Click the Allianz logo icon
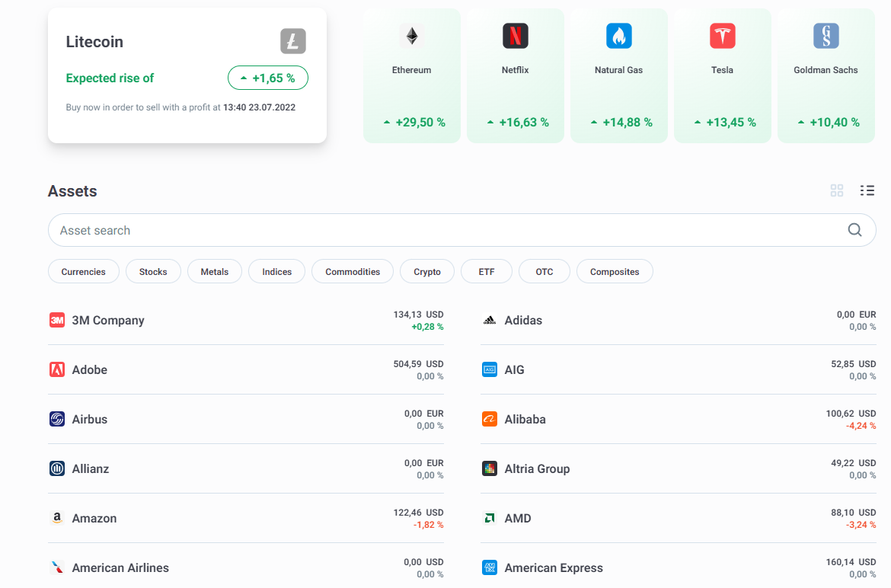Screen dimensions: 891x588 point(57,468)
